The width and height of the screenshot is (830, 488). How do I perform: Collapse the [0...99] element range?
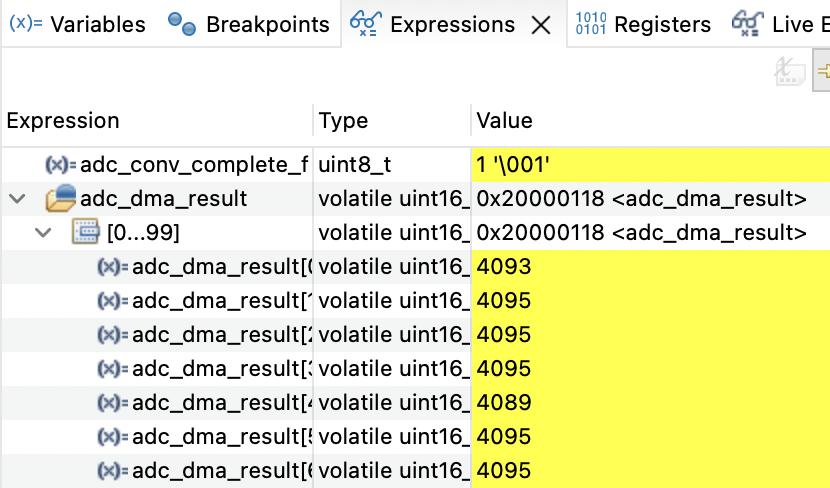point(43,233)
